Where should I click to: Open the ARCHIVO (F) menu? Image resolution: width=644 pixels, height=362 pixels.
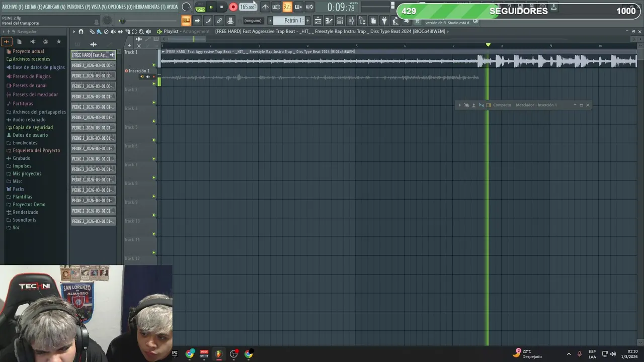click(x=13, y=7)
